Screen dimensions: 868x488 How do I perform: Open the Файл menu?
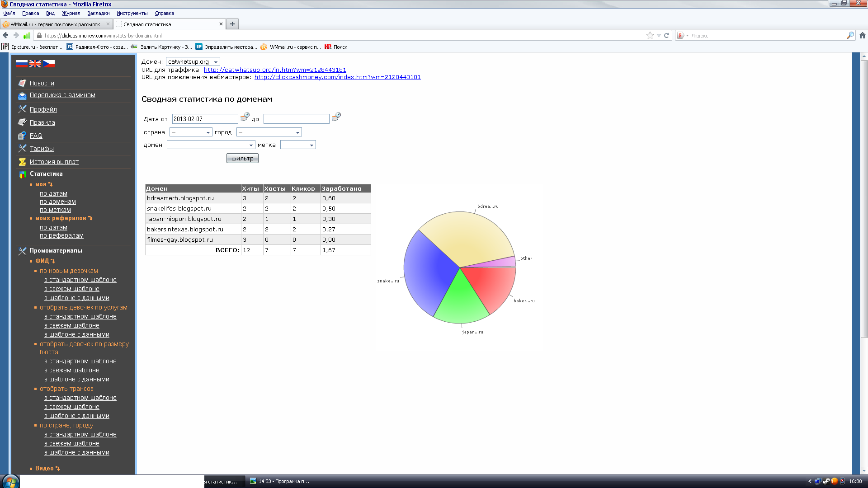point(9,13)
